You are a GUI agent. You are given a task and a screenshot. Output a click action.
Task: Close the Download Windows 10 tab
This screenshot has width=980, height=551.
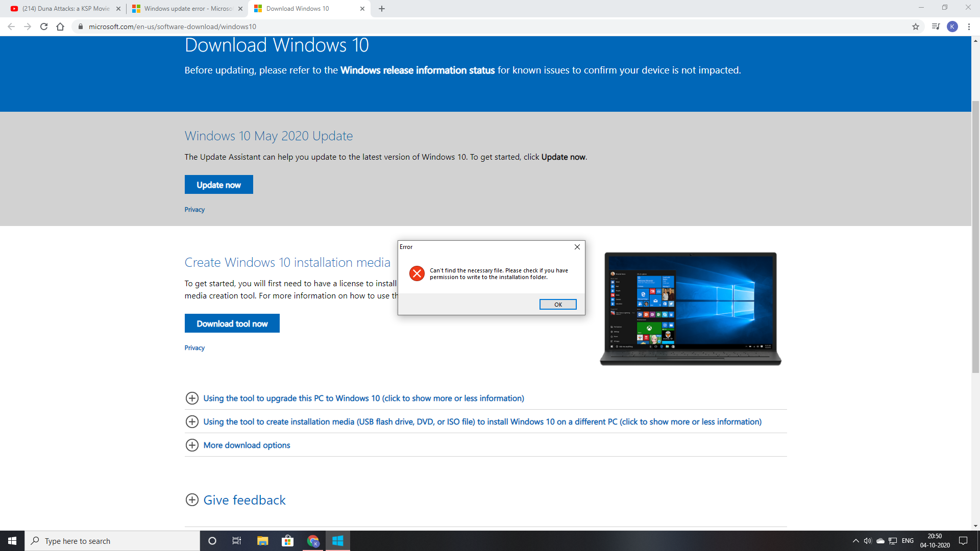362,9
